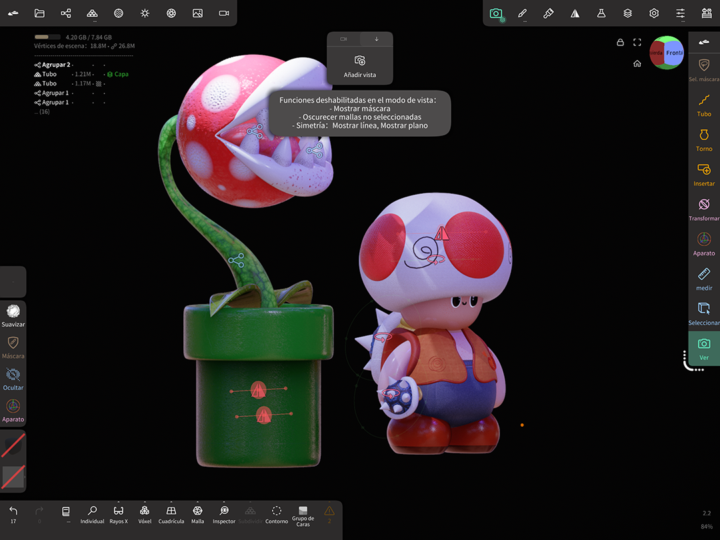Open the Symmetry triangle menu

pyautogui.click(x=575, y=13)
